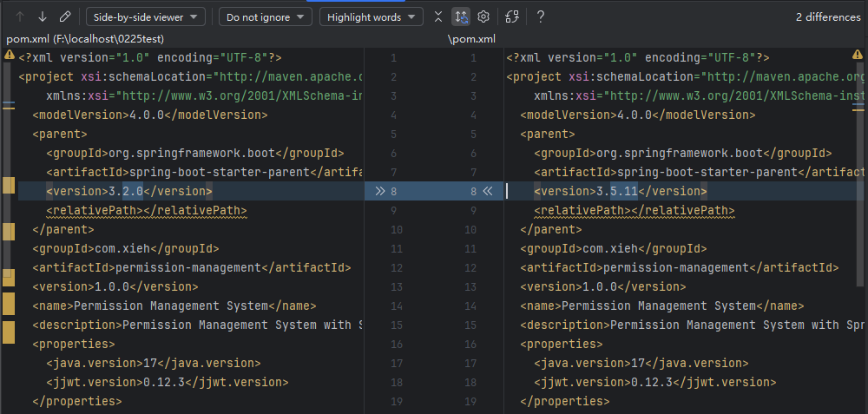This screenshot has height=414, width=868.
Task: Accept left change with >> arrow
Action: pyautogui.click(x=379, y=191)
